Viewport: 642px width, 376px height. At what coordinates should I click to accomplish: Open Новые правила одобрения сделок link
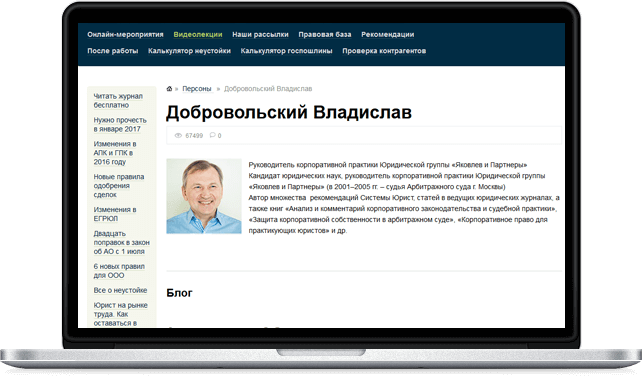tap(119, 186)
